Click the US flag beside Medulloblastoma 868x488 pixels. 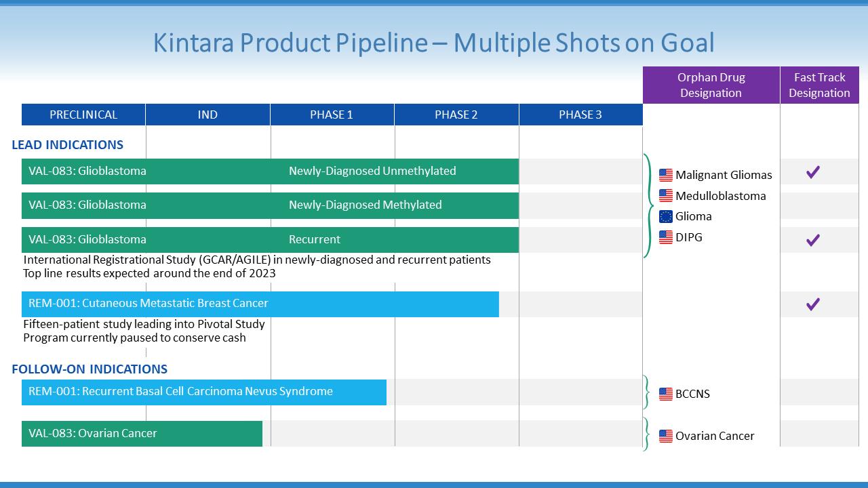point(666,196)
